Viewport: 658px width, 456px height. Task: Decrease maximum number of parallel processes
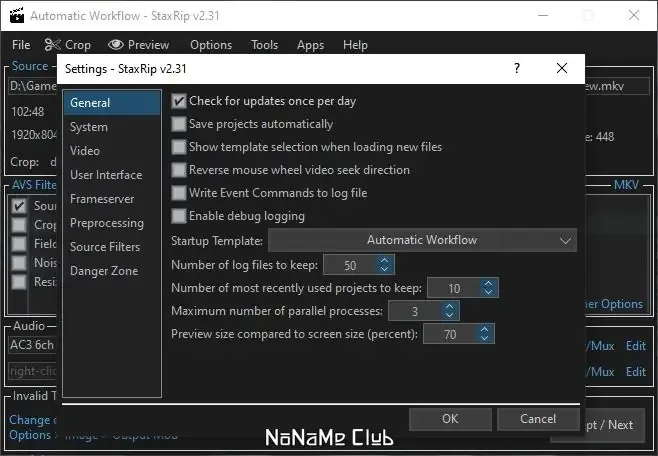(x=449, y=315)
